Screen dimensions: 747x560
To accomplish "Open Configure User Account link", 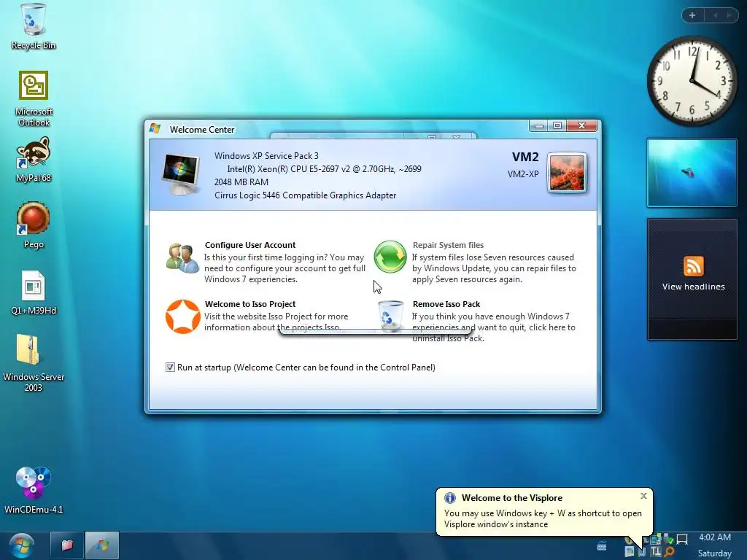I will click(250, 245).
